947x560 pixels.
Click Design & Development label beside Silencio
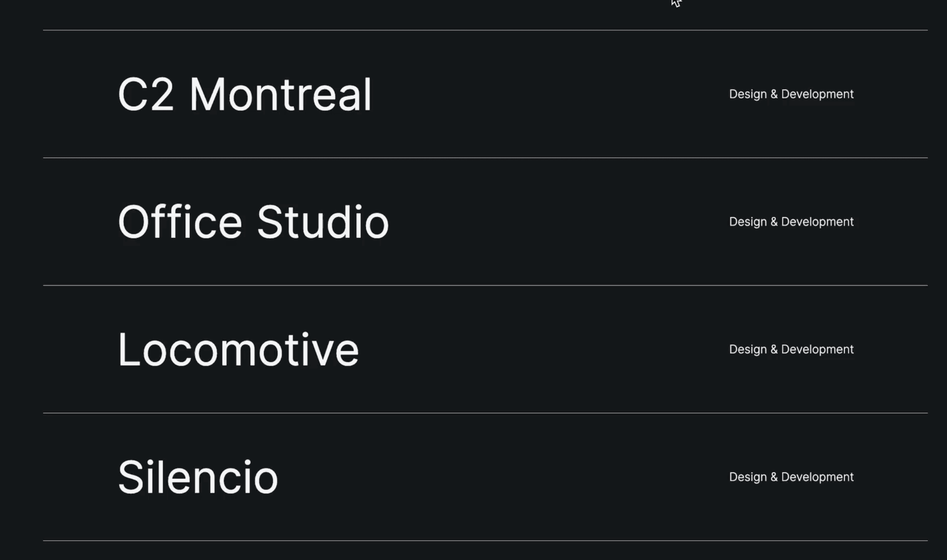click(x=791, y=477)
